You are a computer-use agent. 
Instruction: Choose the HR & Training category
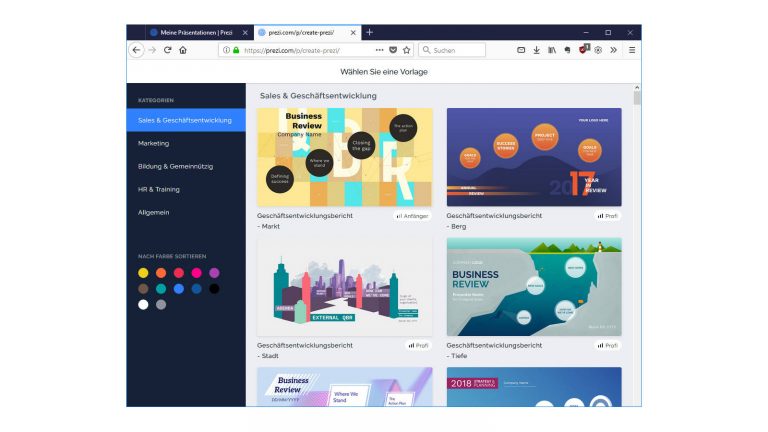(159, 189)
